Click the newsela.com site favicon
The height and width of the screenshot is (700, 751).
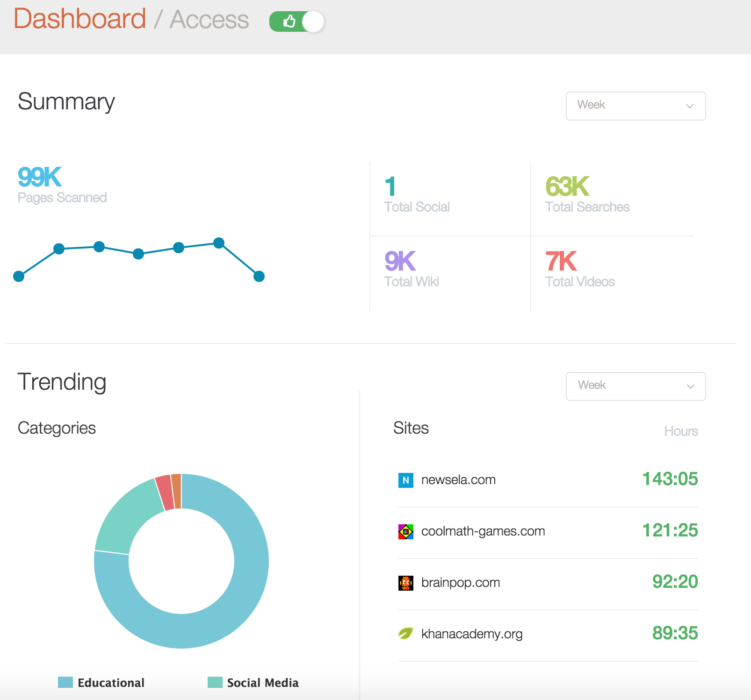coord(405,480)
